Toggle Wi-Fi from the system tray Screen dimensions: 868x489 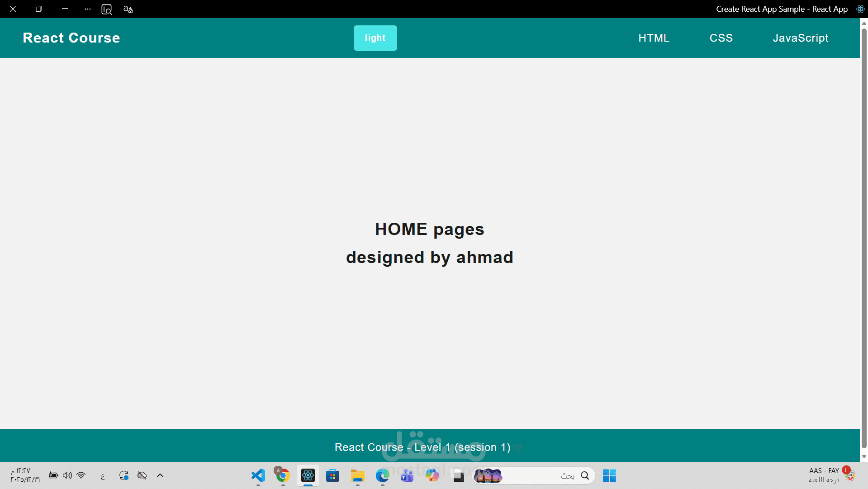coord(81,475)
